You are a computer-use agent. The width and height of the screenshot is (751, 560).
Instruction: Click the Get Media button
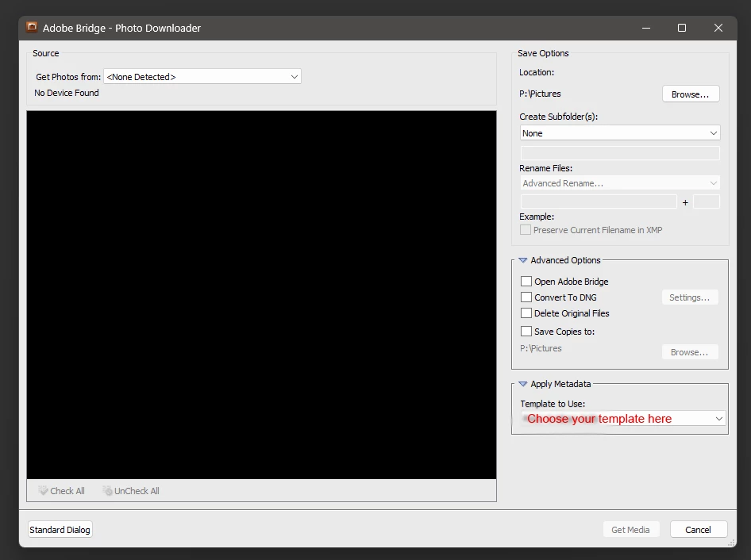point(631,529)
